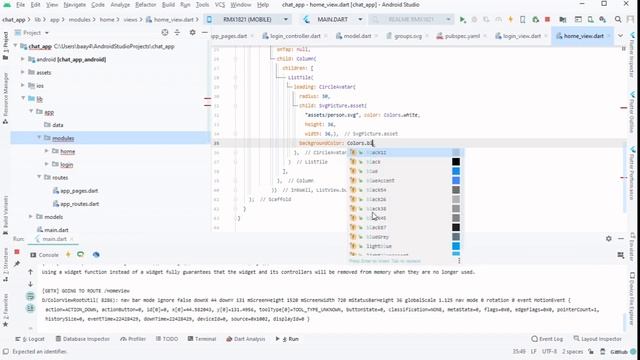Hot reload from the Console toolbar lightning icon
This screenshot has width=640, height=360.
[68, 255]
